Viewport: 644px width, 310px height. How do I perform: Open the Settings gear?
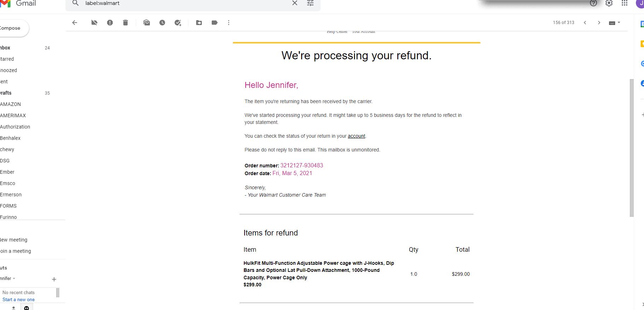click(609, 3)
